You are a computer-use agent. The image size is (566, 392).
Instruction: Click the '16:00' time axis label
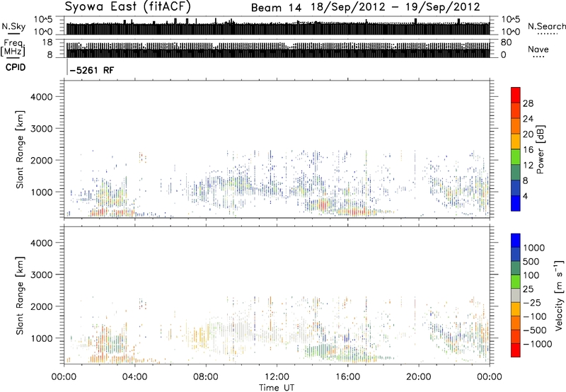tap(347, 376)
